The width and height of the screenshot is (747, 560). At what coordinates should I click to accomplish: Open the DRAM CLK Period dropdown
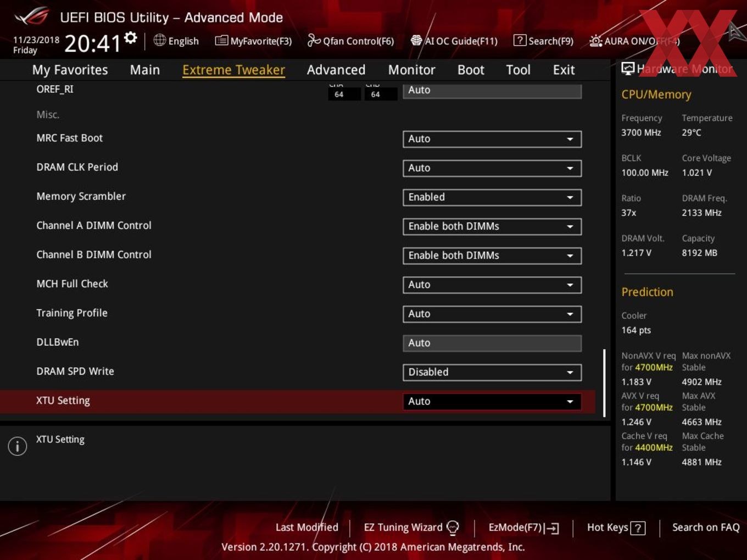492,168
